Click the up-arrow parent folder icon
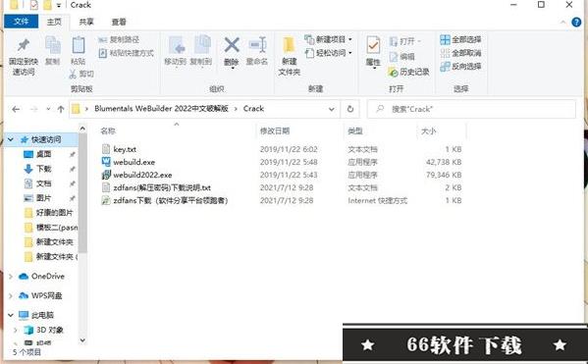588x364 pixels. coord(61,109)
